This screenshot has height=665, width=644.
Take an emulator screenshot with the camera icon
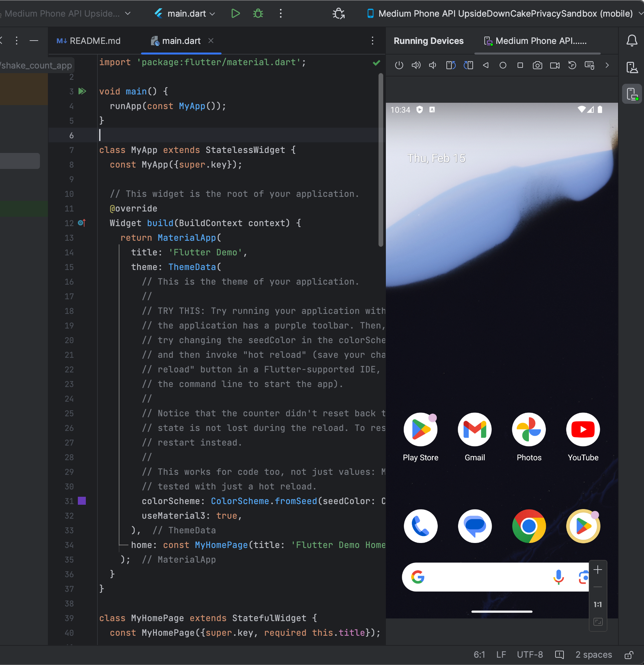click(537, 65)
